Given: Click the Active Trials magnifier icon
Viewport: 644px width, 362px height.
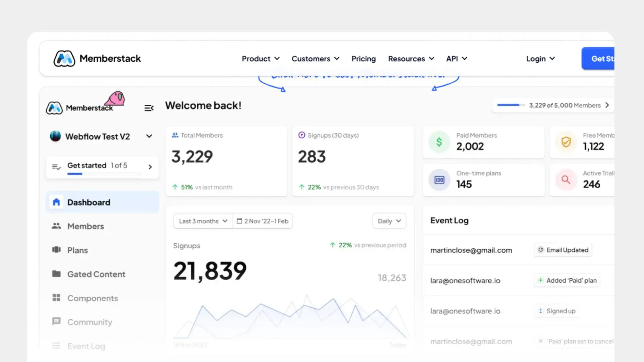Looking at the screenshot, I should coord(566,180).
